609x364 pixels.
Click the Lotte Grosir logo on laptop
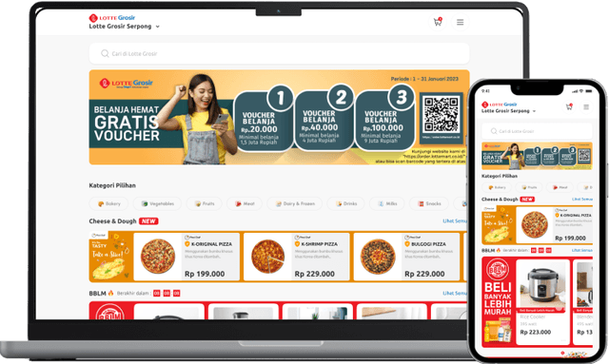pyautogui.click(x=112, y=18)
